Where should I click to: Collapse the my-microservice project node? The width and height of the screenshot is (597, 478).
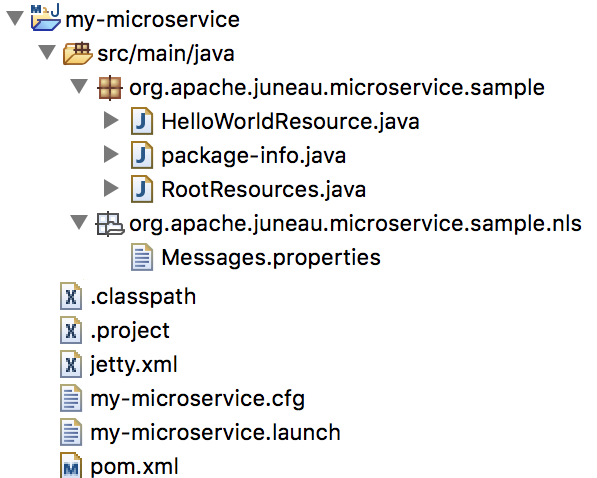(15, 18)
